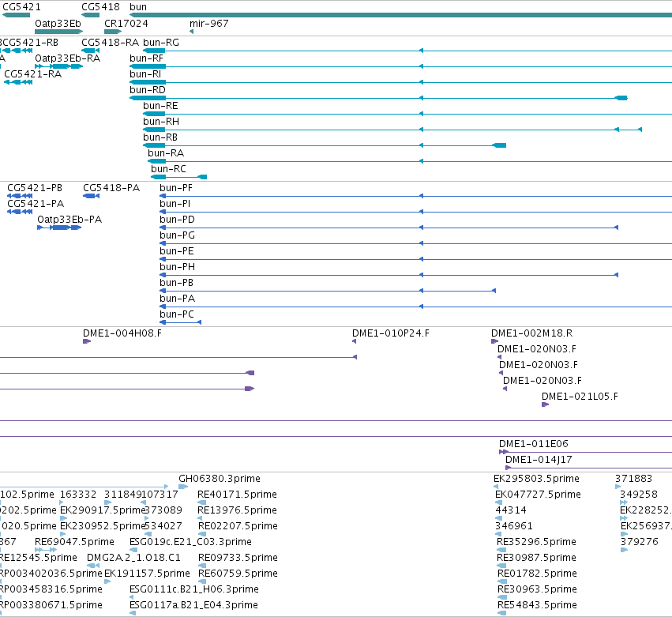Screen dimensions: 672x617
Task: Click the bun-RE transcript label
Action: 160,106
